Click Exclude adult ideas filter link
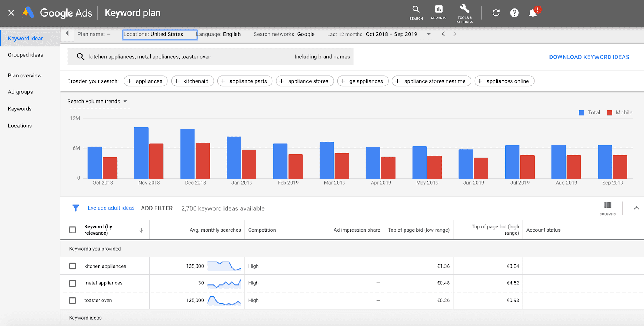 (111, 208)
